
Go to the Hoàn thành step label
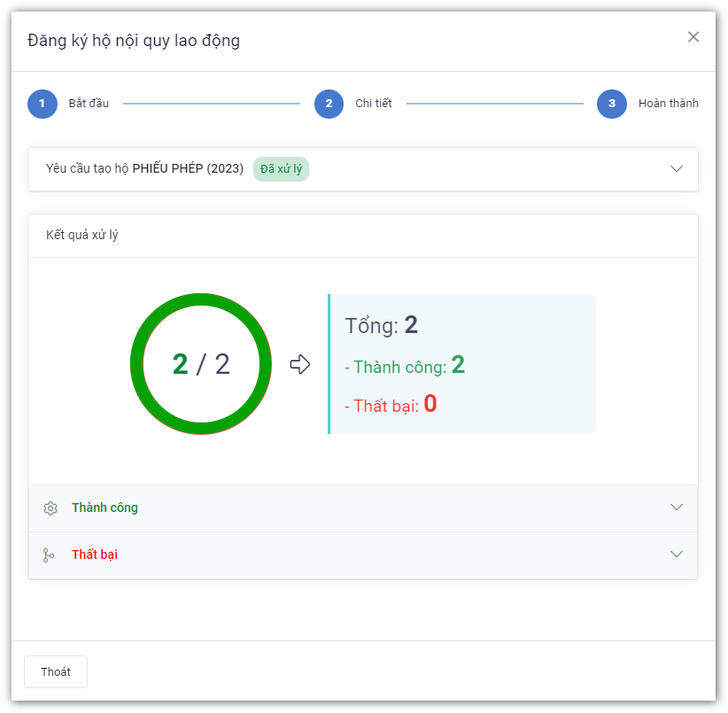(668, 104)
